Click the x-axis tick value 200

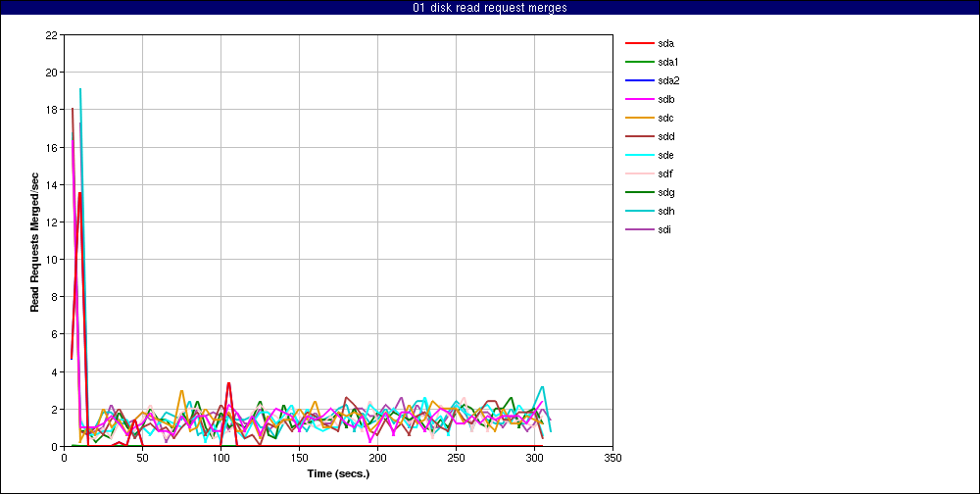click(x=377, y=458)
